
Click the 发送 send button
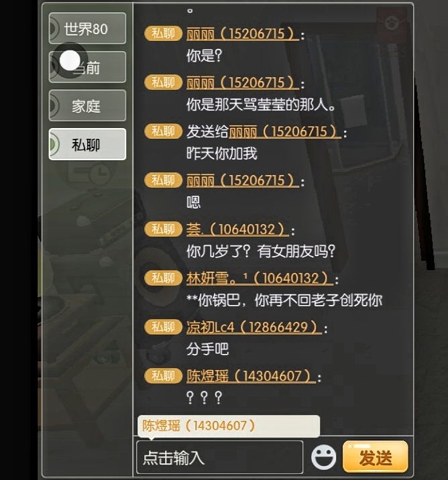(x=376, y=457)
